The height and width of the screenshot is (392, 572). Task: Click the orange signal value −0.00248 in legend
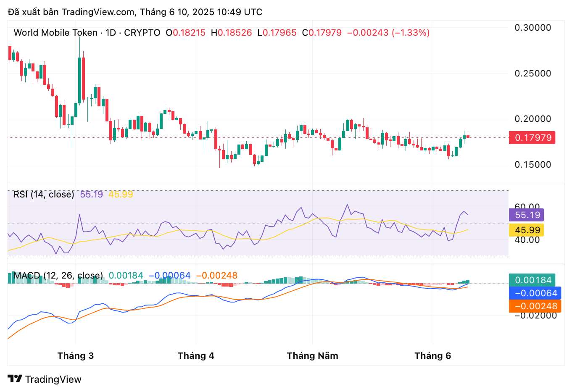click(217, 276)
